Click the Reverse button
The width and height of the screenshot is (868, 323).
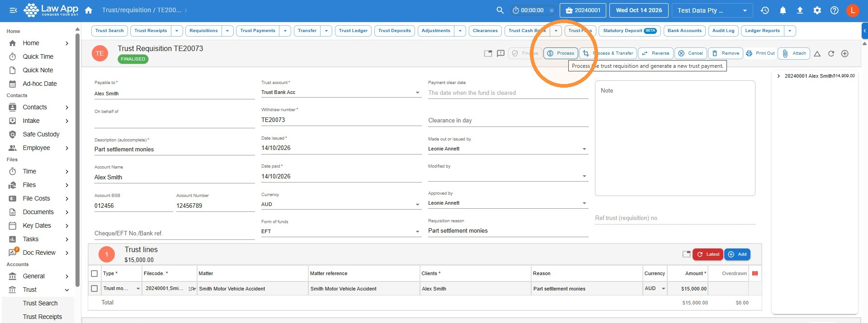[x=656, y=53]
